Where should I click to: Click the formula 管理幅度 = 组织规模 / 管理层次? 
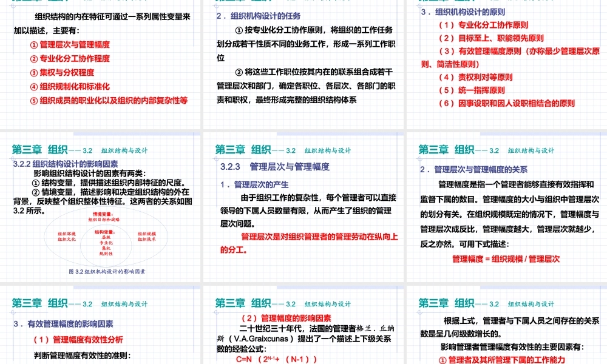(x=506, y=258)
